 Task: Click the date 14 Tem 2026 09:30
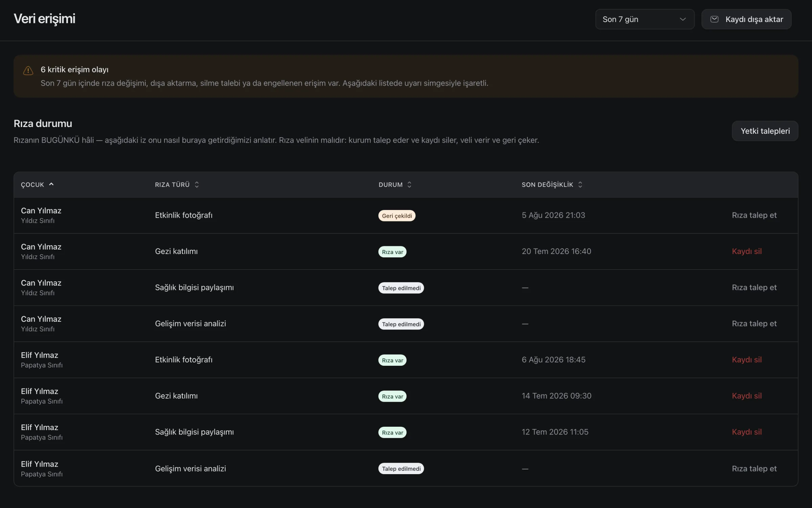pyautogui.click(x=557, y=396)
